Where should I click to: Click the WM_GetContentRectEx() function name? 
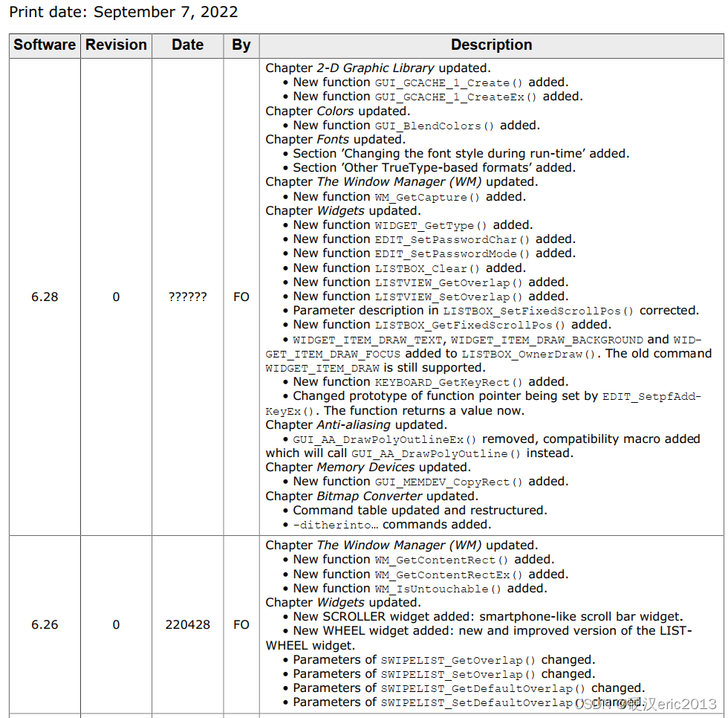pyautogui.click(x=449, y=575)
